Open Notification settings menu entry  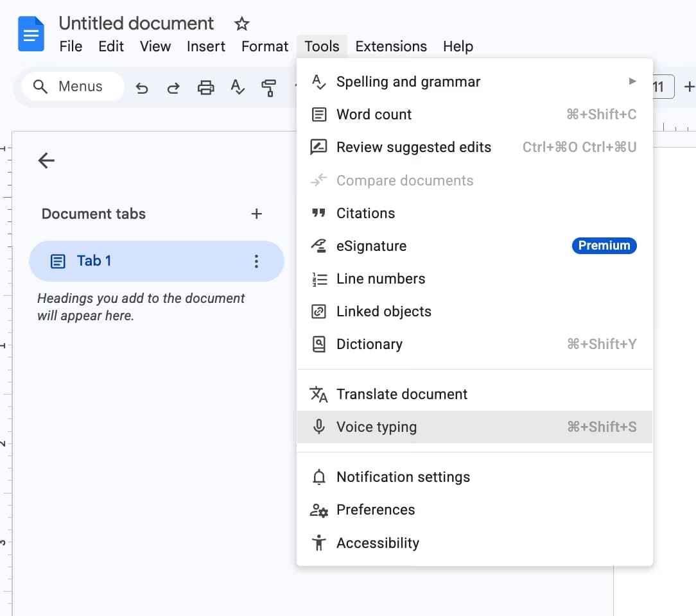pyautogui.click(x=474, y=477)
